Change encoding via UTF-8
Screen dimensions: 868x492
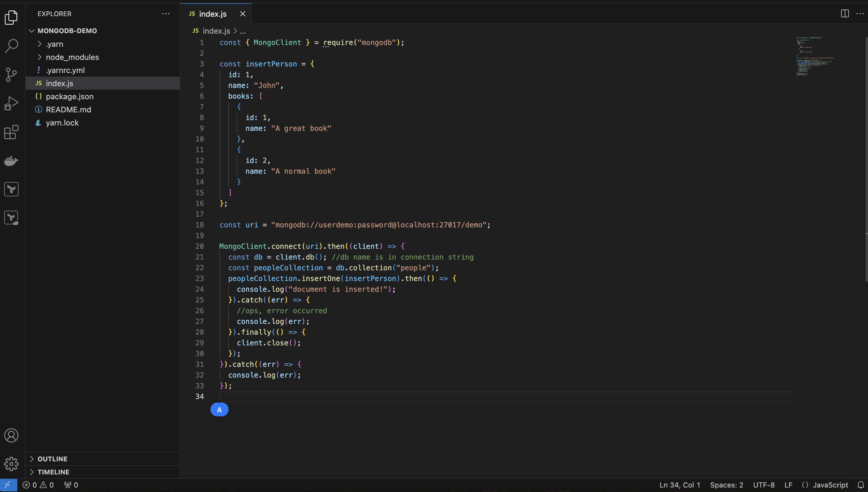pyautogui.click(x=764, y=485)
